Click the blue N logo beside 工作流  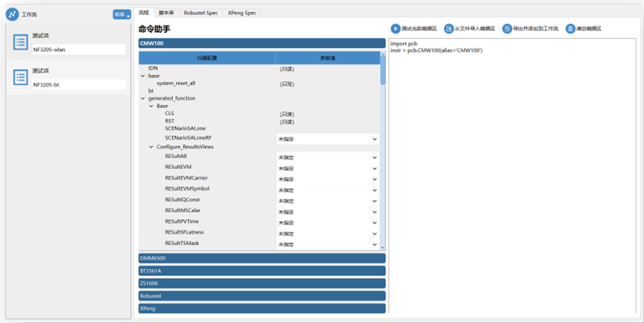coord(13,14)
